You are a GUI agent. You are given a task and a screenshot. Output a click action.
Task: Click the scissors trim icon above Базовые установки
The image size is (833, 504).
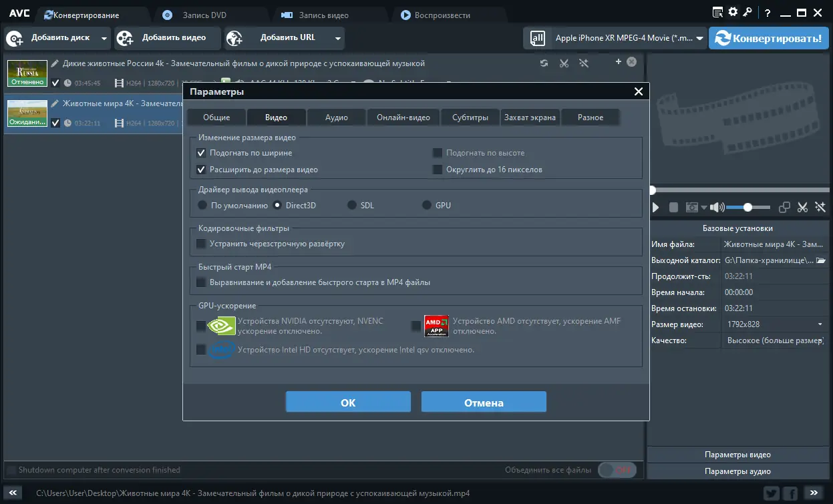click(x=802, y=208)
